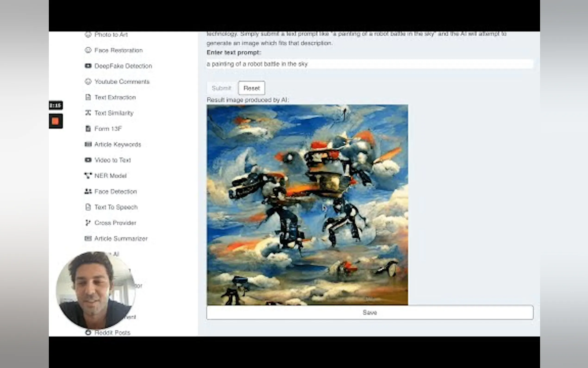Click the Face Detection people icon

click(x=88, y=192)
